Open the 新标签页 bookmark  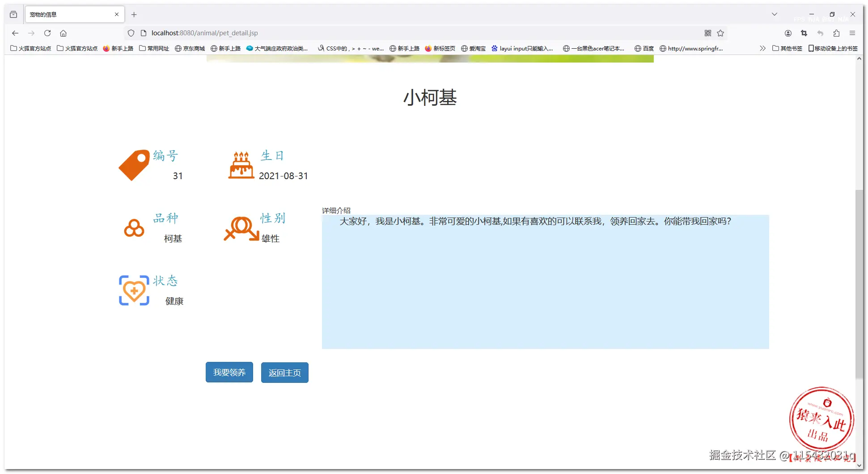pos(440,48)
